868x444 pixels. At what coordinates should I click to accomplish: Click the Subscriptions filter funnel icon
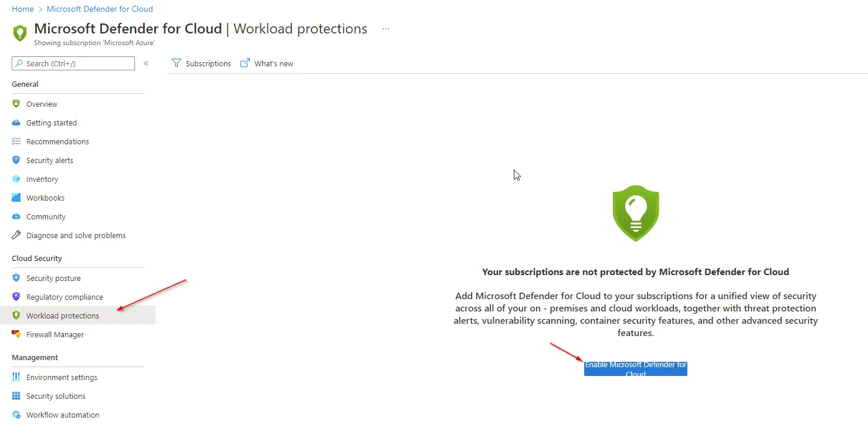pos(176,63)
